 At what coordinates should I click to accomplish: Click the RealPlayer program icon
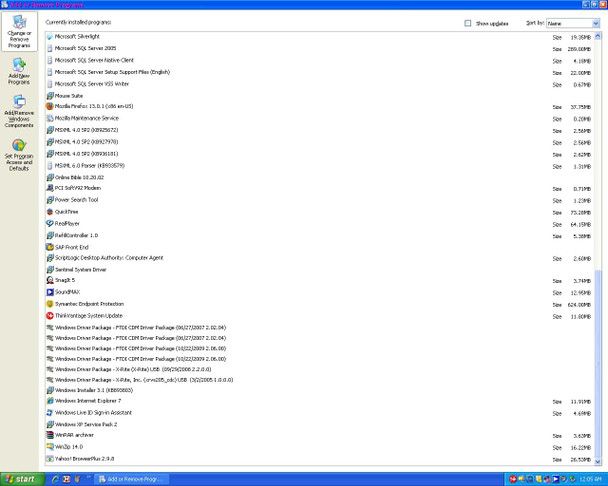(50, 223)
